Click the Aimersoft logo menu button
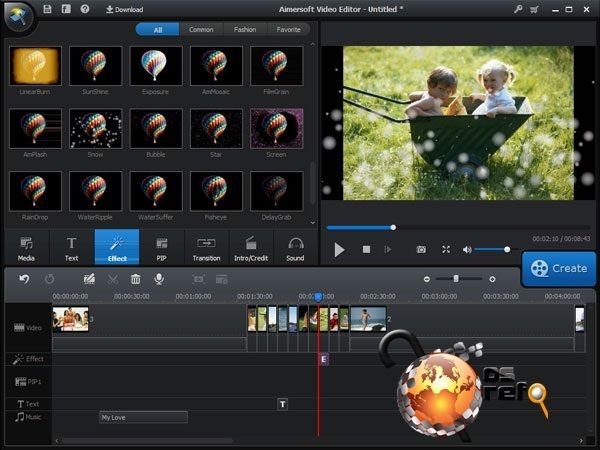The height and width of the screenshot is (450, 600). click(x=18, y=16)
